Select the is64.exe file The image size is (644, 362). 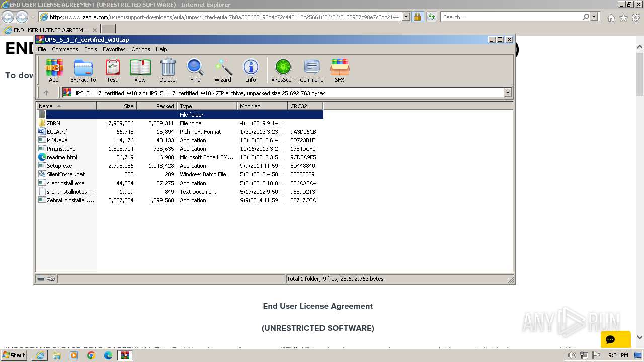click(180, 140)
